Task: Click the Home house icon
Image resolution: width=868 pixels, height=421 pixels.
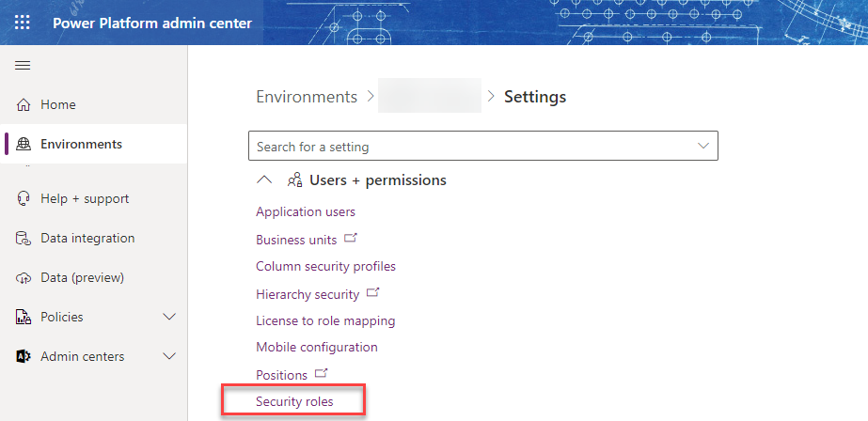Action: point(23,104)
